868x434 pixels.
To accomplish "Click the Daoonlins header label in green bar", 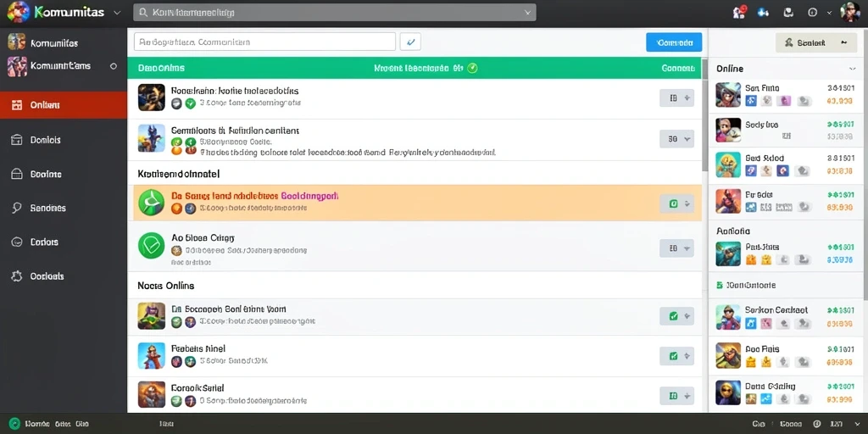I will pos(161,68).
